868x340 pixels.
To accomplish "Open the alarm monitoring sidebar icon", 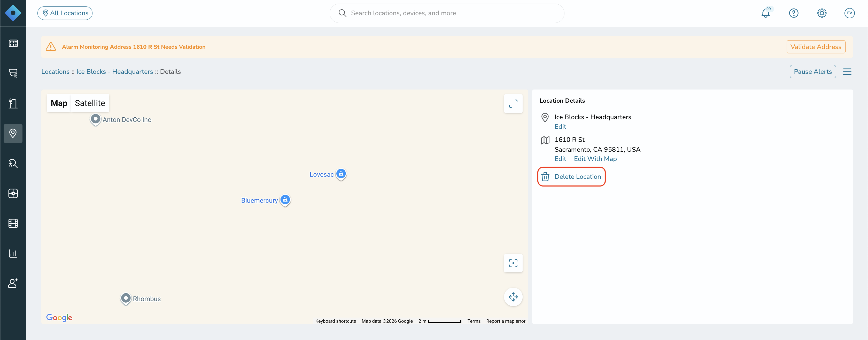I will 13,193.
